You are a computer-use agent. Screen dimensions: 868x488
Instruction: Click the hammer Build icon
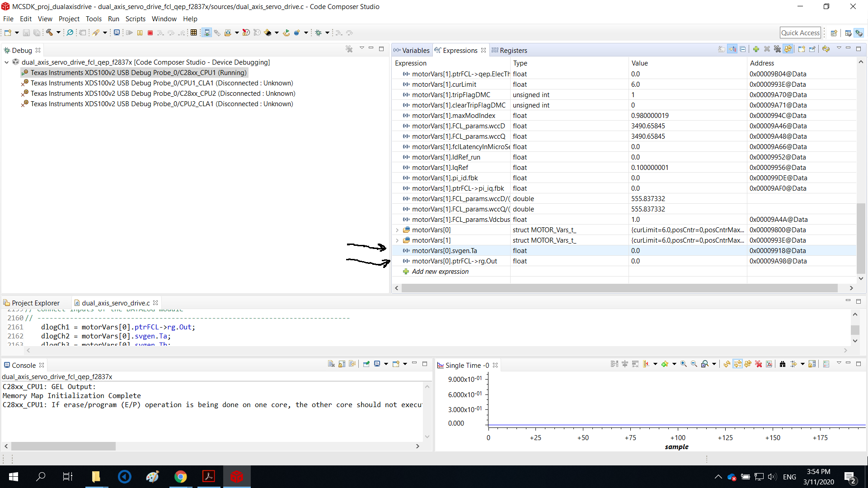click(x=50, y=33)
